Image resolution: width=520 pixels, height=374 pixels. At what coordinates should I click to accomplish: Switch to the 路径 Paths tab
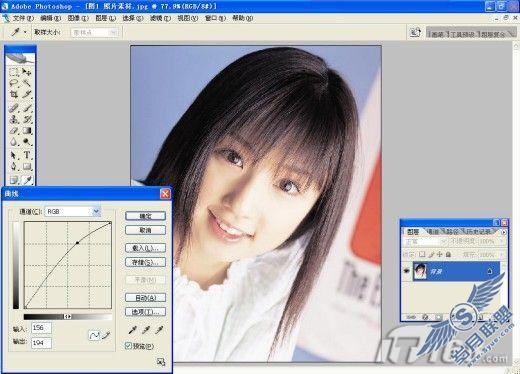453,231
